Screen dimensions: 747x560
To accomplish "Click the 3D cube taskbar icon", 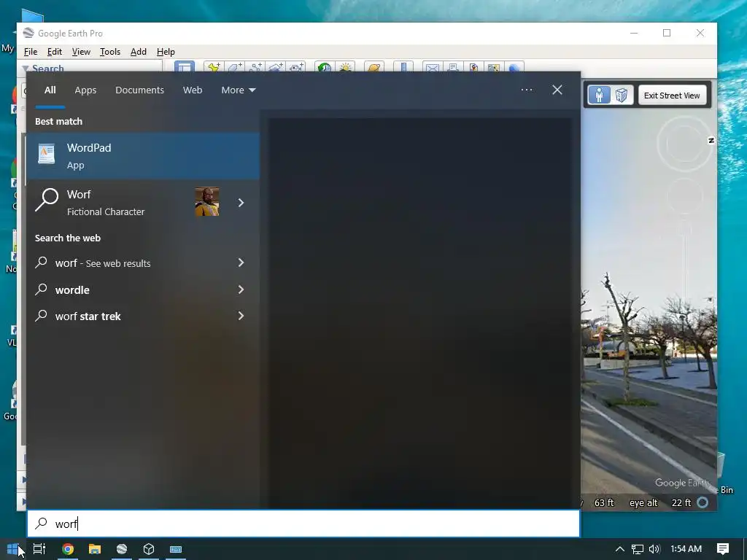I will 149,549.
